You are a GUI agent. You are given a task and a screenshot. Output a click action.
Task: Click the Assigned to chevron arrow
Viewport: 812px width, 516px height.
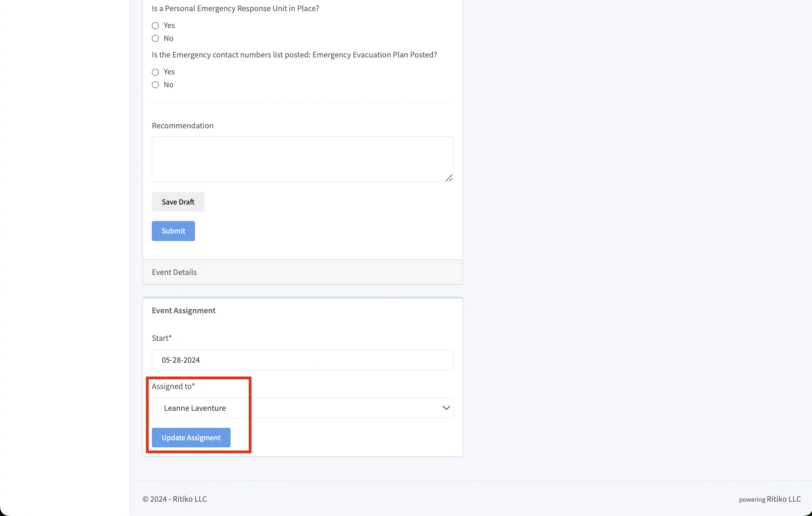point(446,408)
